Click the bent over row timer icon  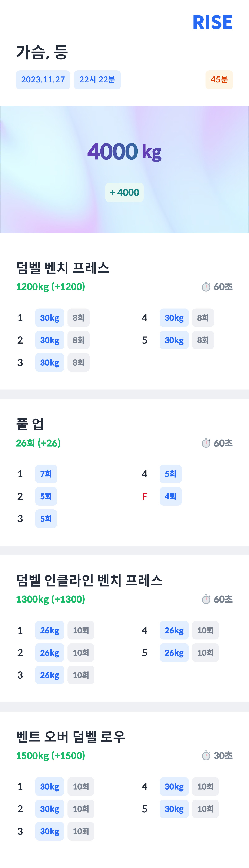(x=206, y=756)
